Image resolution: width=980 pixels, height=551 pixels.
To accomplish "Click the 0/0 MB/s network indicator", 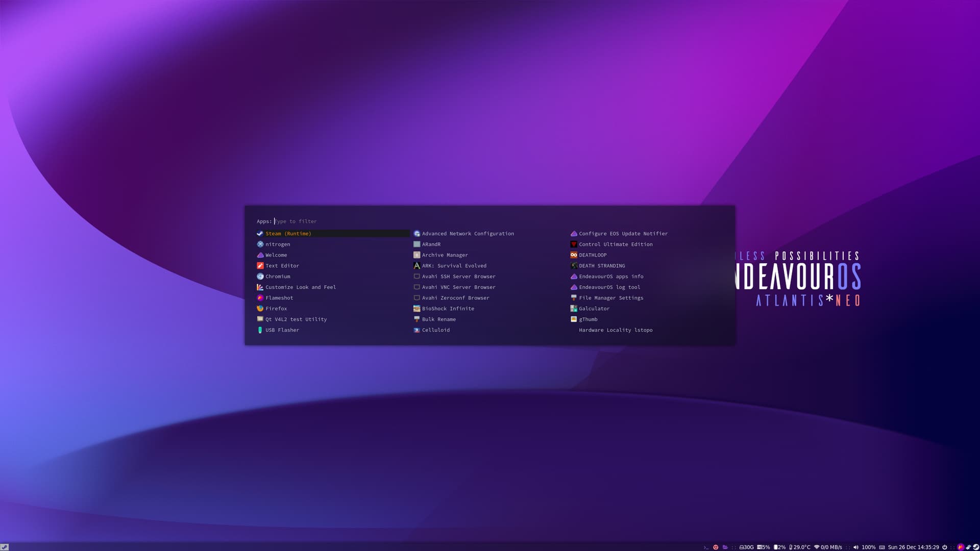I will click(828, 547).
